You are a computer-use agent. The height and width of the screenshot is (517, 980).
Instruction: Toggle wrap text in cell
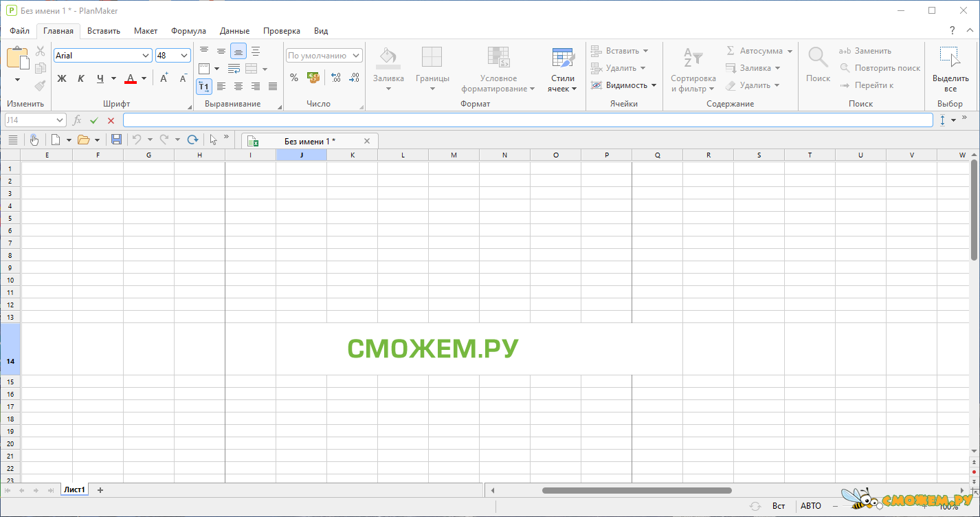click(234, 69)
